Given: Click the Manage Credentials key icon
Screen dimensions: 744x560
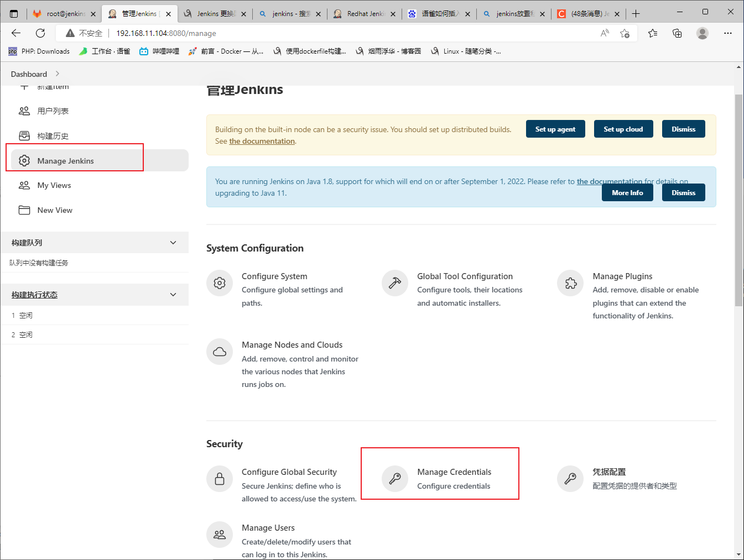Looking at the screenshot, I should [395, 479].
